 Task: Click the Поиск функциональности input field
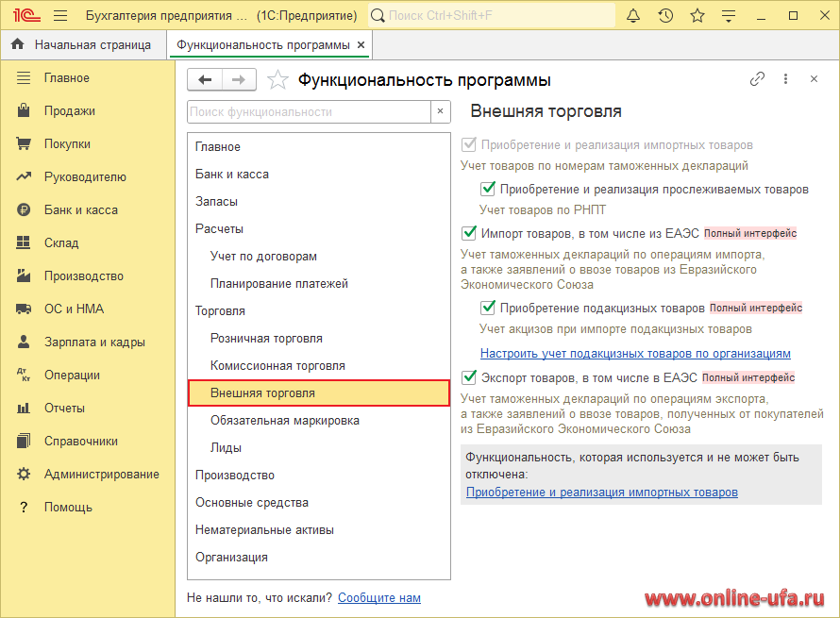click(x=308, y=111)
